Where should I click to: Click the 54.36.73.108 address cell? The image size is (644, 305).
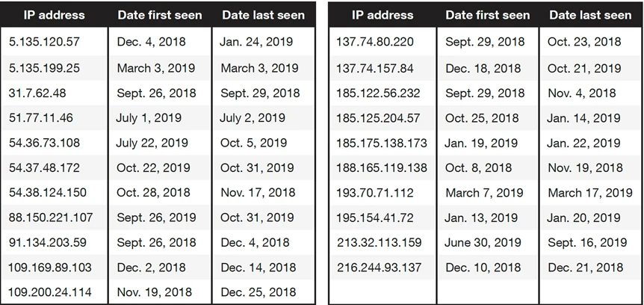[x=44, y=143]
